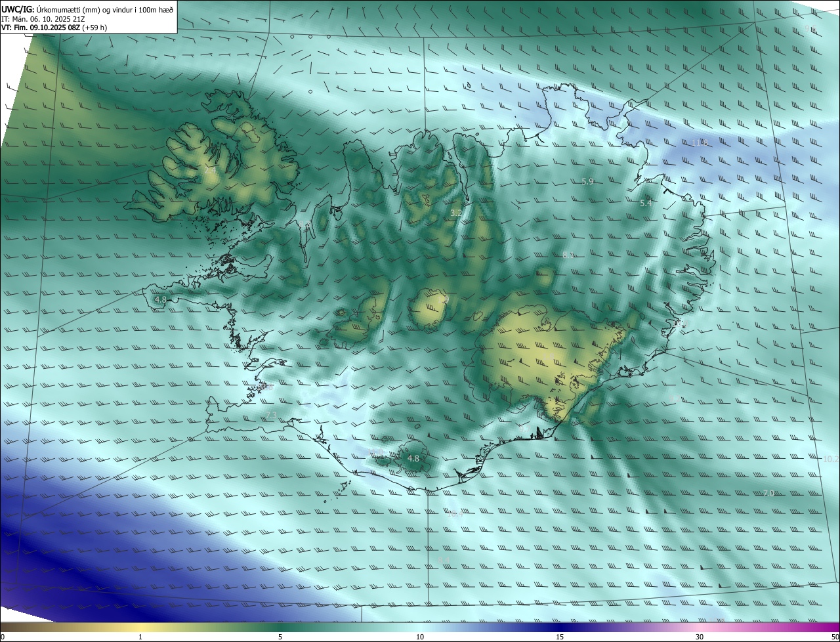Image resolution: width=840 pixels, height=642 pixels.
Task: Click the 0 tick label on the colorbar
Action: tap(3, 637)
